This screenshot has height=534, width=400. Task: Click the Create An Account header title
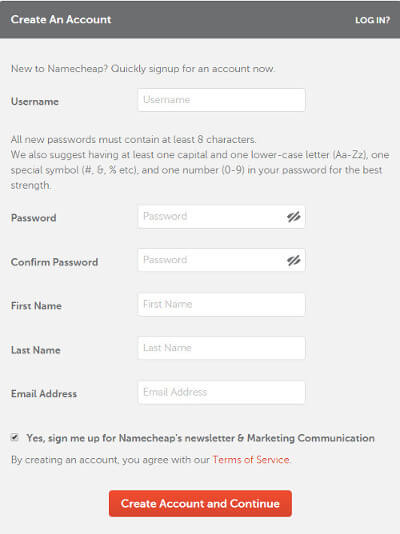61,19
